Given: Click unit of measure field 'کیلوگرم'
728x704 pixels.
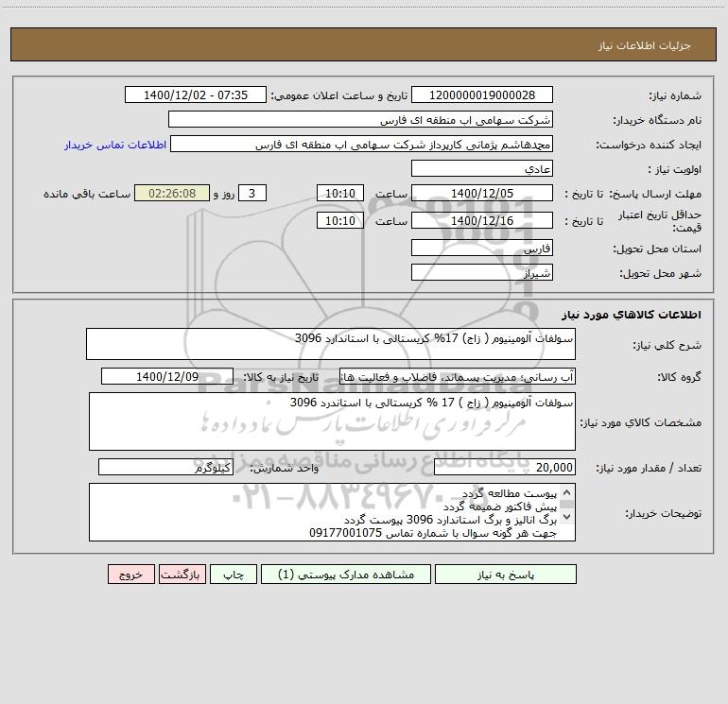Looking at the screenshot, I should click(165, 467).
